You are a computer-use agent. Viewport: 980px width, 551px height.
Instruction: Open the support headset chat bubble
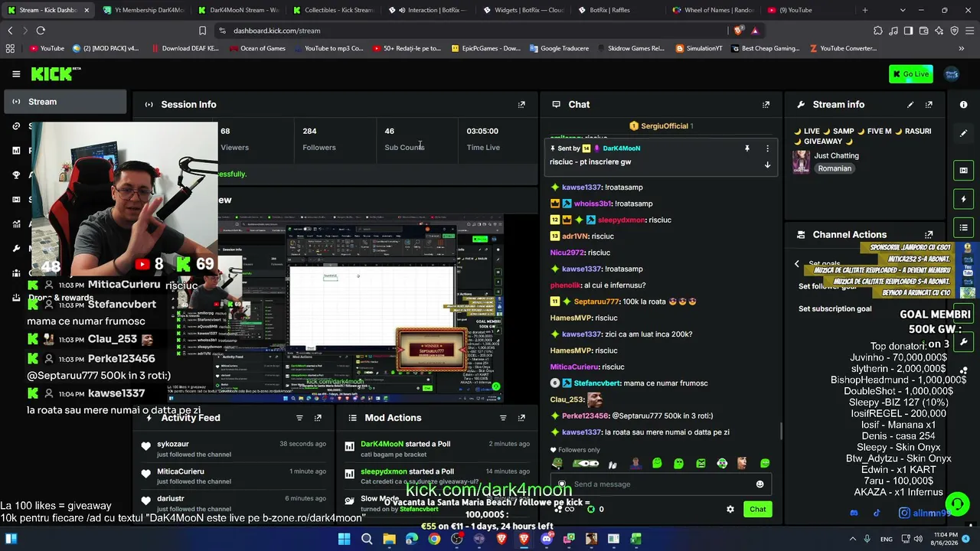coord(957,504)
